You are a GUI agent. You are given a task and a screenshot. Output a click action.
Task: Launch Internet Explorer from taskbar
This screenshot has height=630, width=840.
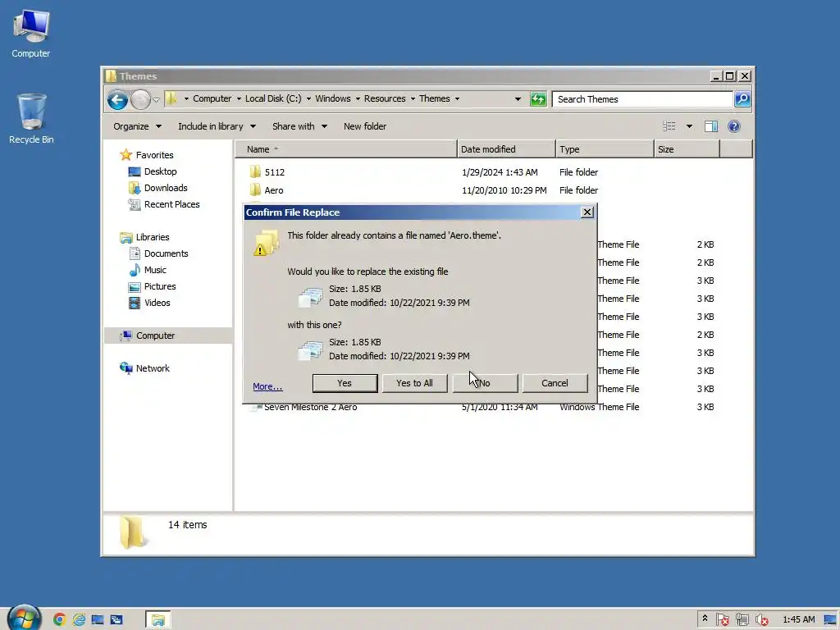[x=79, y=620]
